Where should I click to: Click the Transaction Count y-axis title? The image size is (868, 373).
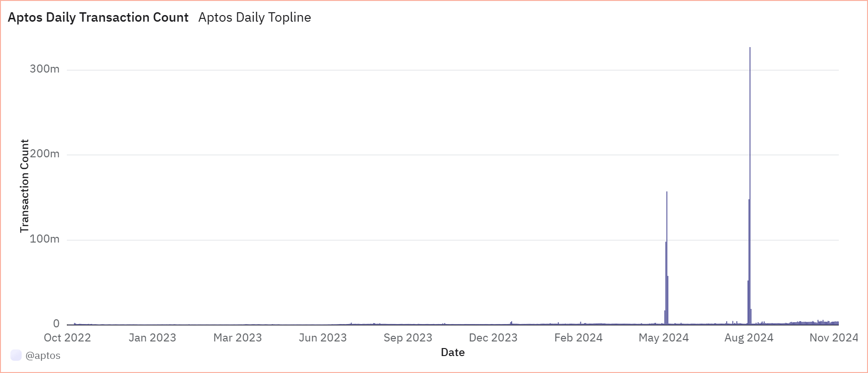[24, 186]
